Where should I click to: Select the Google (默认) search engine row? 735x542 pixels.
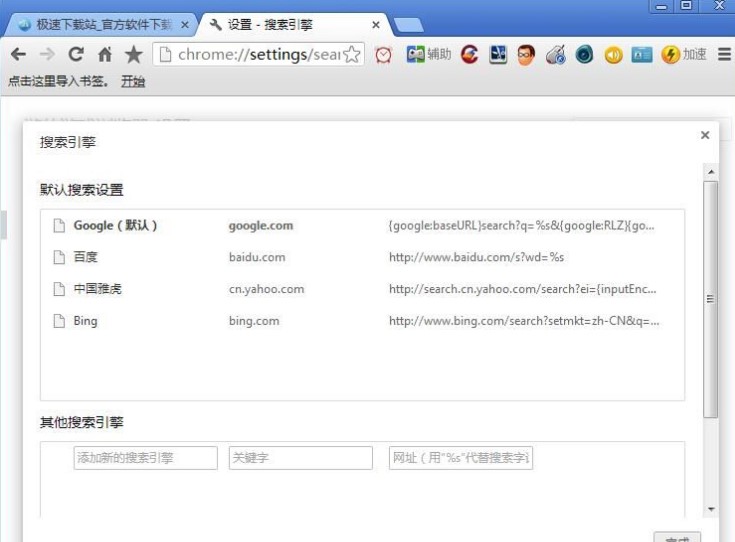362,226
